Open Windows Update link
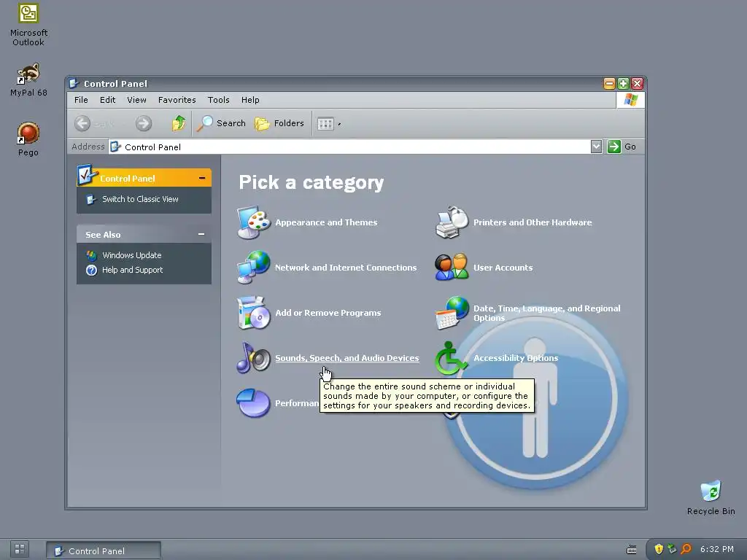747x560 pixels. pos(132,255)
